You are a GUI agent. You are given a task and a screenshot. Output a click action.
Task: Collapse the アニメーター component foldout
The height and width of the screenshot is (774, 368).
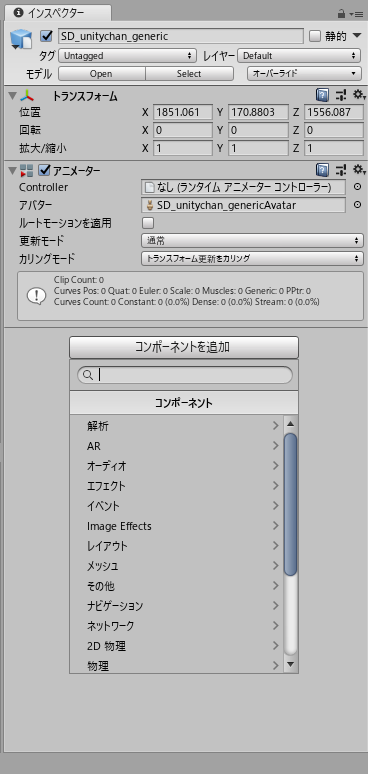pos(12,171)
